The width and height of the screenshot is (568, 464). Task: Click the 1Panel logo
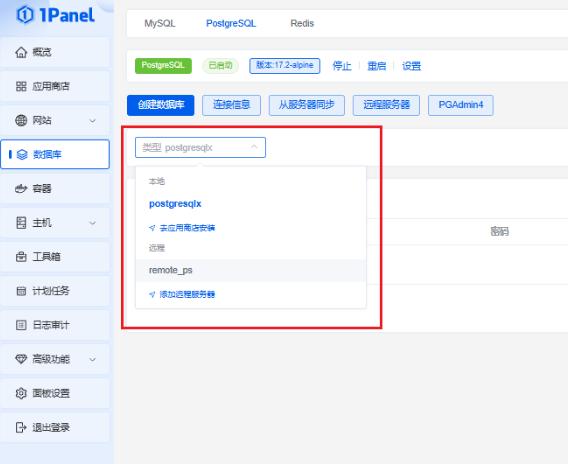coord(55,15)
